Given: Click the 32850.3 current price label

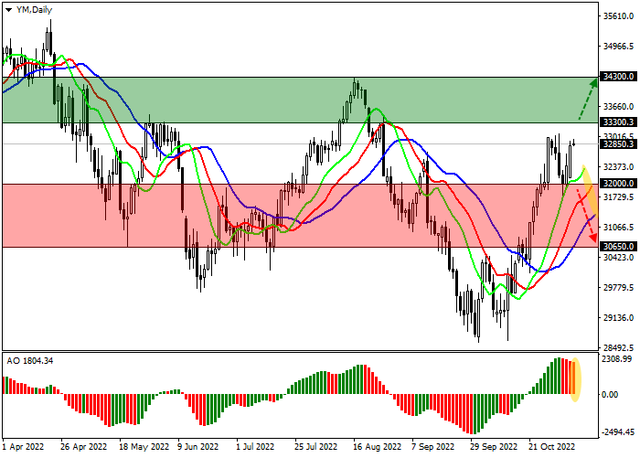Looking at the screenshot, I should [x=618, y=144].
